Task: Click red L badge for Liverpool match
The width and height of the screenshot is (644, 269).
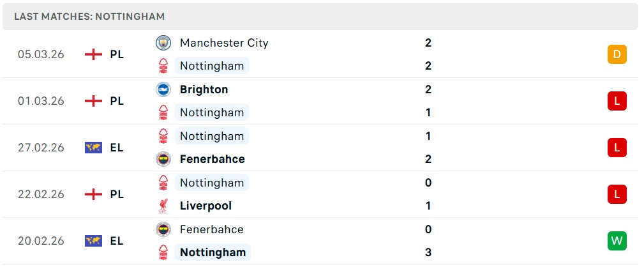Action: (617, 194)
